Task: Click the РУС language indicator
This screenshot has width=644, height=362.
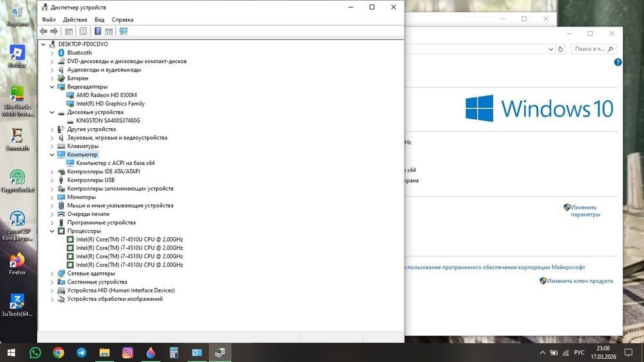Action: click(579, 352)
